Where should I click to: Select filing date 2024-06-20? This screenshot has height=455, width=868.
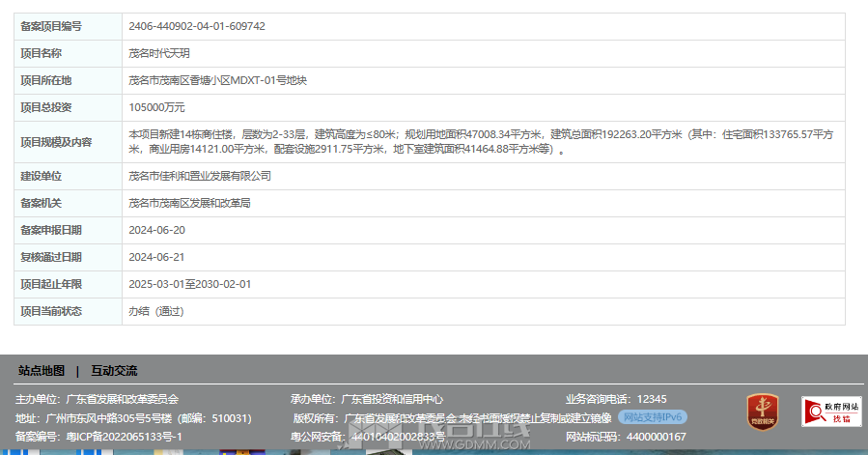[156, 230]
